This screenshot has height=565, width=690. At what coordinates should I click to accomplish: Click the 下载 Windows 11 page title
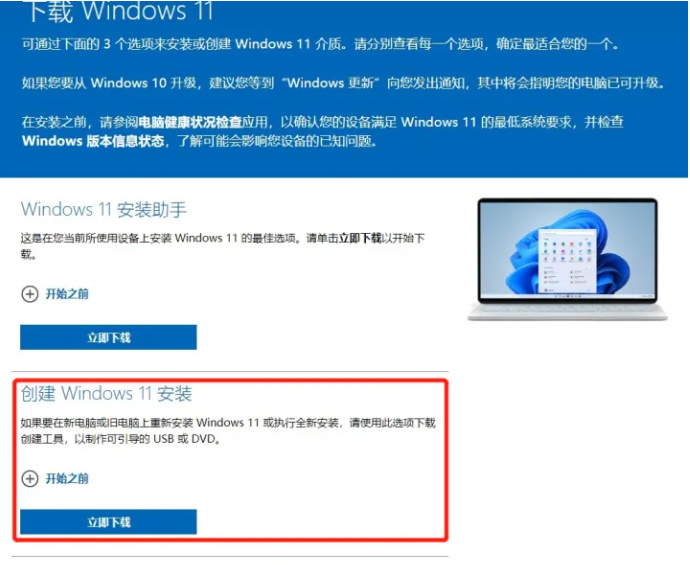click(x=120, y=11)
